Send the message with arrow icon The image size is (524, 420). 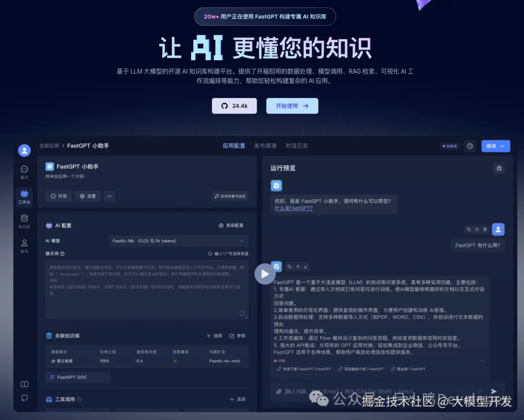493,391
